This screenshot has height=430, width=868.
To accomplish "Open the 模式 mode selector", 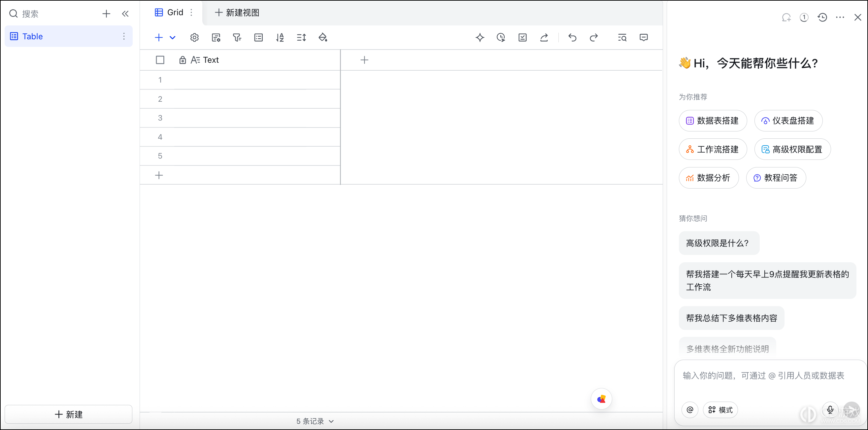I will (x=720, y=410).
